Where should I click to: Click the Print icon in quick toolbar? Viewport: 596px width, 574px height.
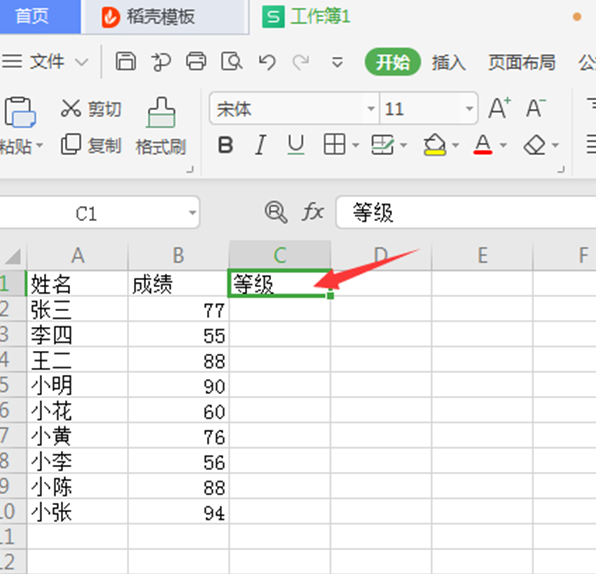click(x=196, y=62)
